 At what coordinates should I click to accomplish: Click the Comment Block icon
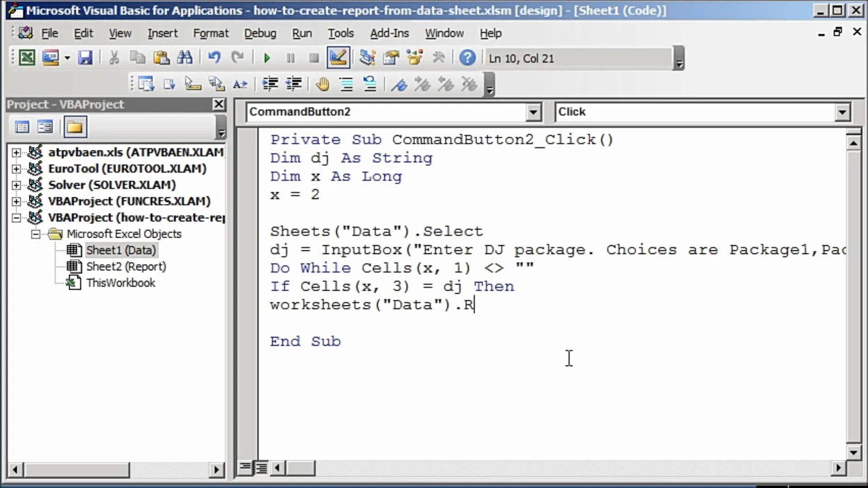tap(346, 84)
